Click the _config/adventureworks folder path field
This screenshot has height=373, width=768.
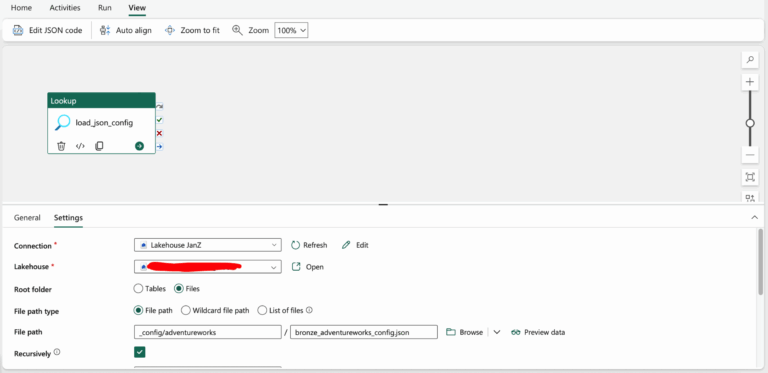click(x=208, y=332)
